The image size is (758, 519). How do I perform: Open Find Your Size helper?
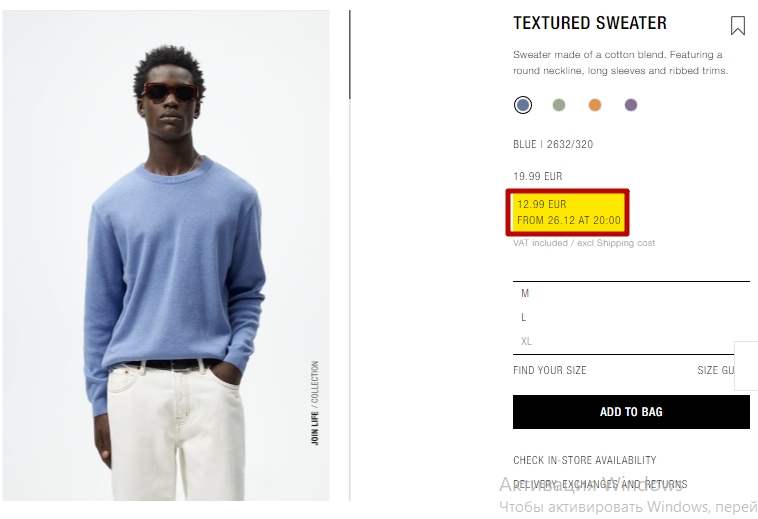[550, 370]
